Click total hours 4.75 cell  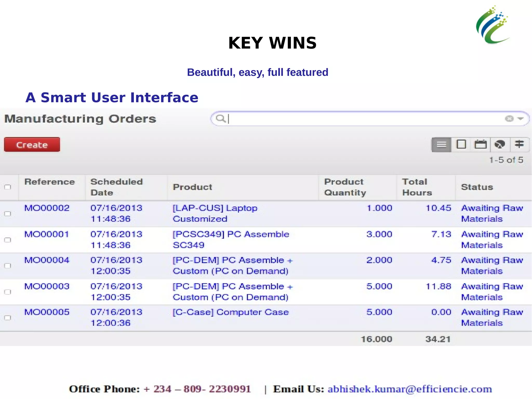pyautogui.click(x=441, y=260)
